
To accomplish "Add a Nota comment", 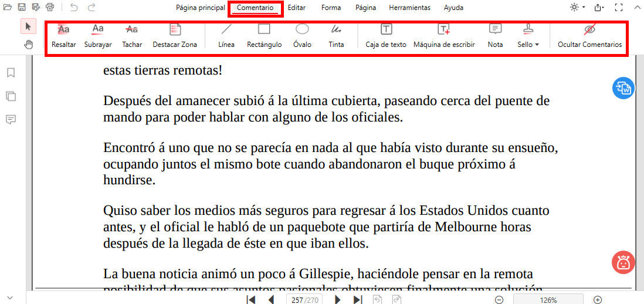I will click(x=496, y=36).
